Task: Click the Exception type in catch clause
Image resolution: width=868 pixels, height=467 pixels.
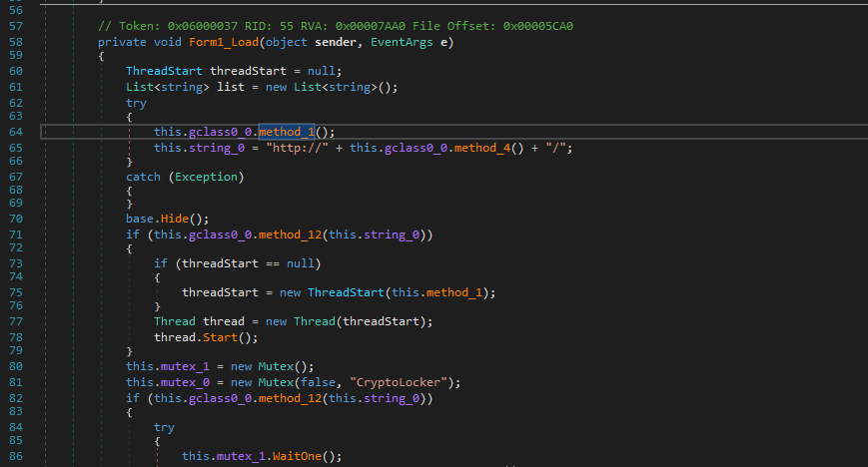Action: point(208,178)
